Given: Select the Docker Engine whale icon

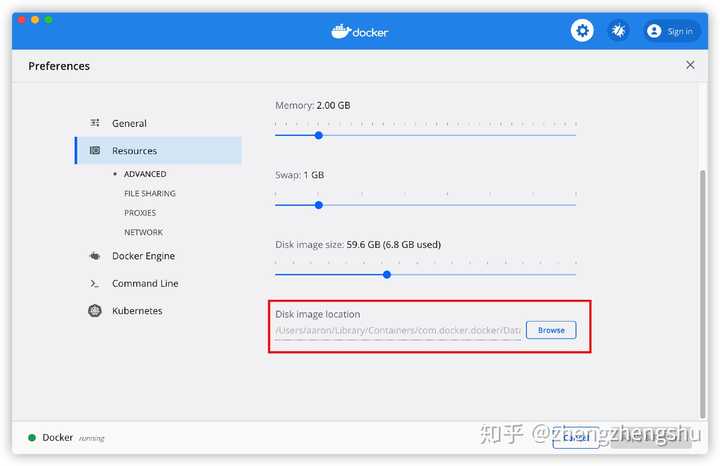Looking at the screenshot, I should click(95, 256).
